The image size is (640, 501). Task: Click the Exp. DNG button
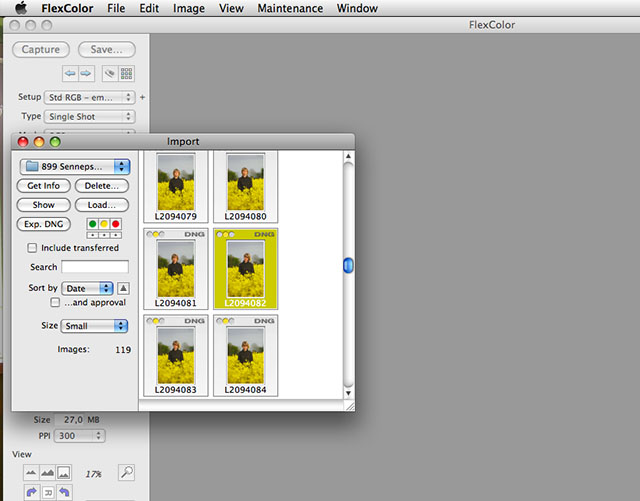pyautogui.click(x=44, y=224)
